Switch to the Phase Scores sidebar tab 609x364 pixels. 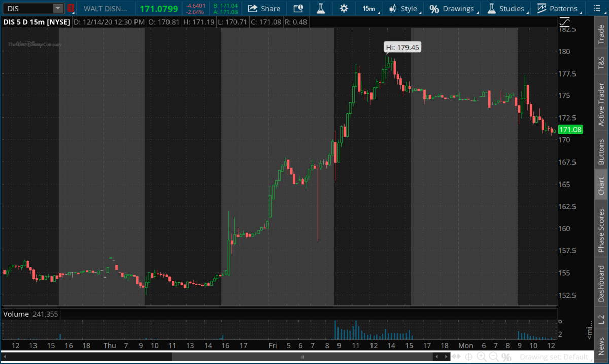[601, 231]
